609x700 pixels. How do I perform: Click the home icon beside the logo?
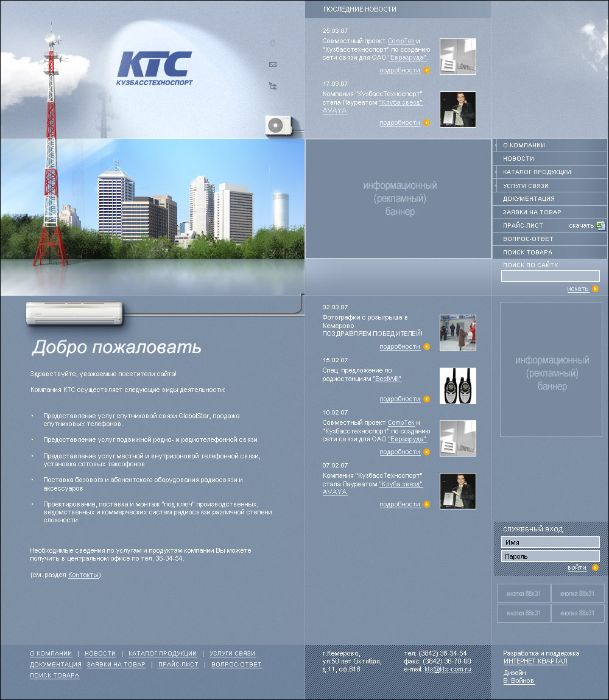[x=273, y=43]
